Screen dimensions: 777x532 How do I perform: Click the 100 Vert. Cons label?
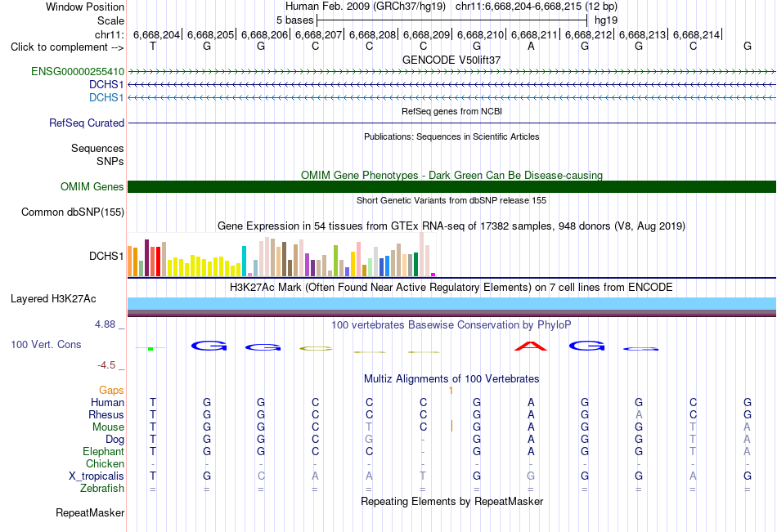(46, 345)
